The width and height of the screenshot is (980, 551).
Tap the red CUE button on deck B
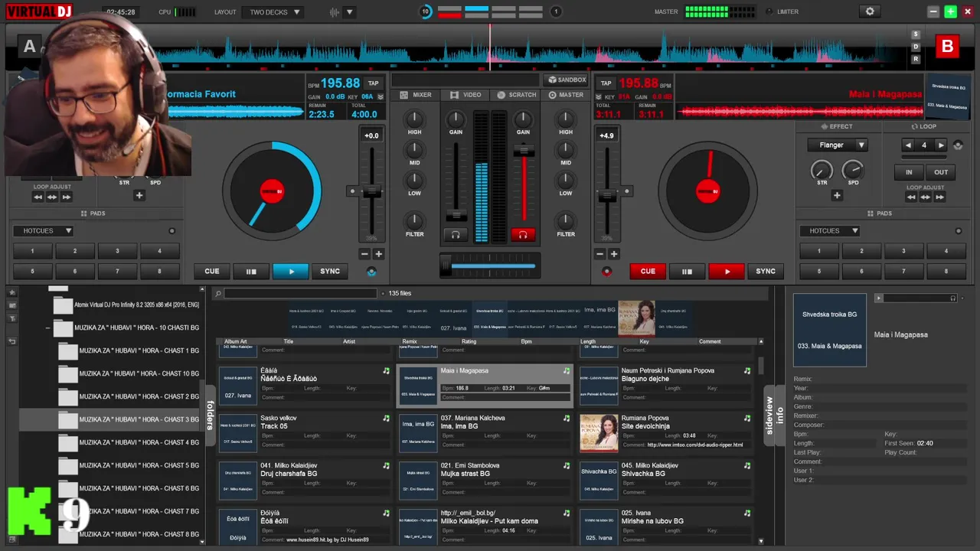[x=648, y=271]
